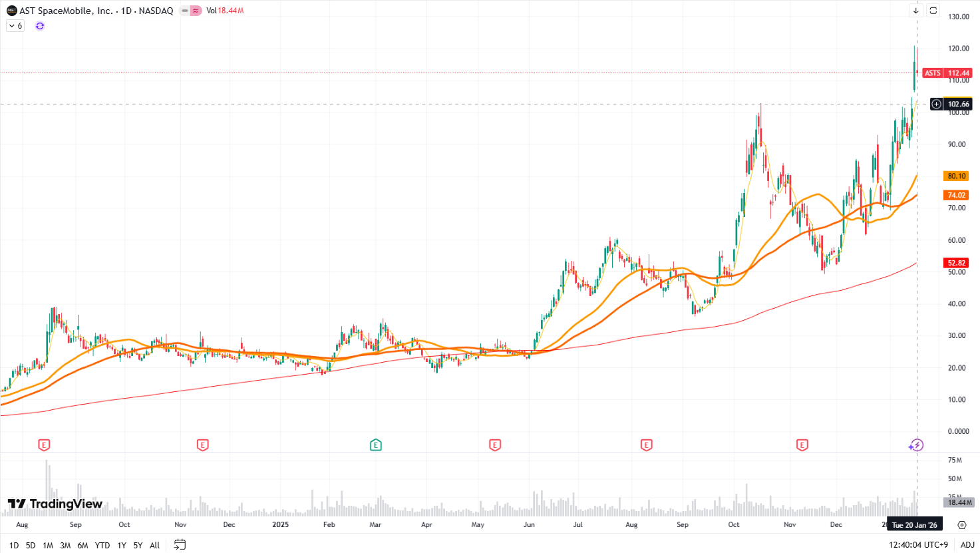Click the AST SpaceMobile, Inc. symbol title
Image resolution: width=980 pixels, height=553 pixels.
tap(67, 11)
